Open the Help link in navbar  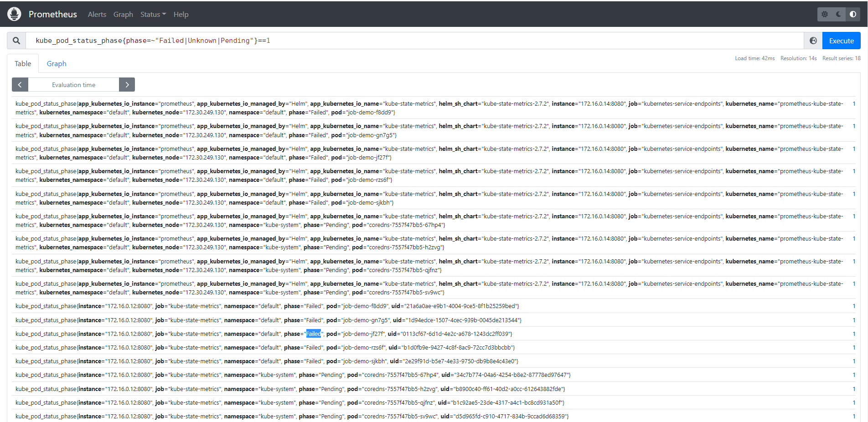click(x=181, y=15)
